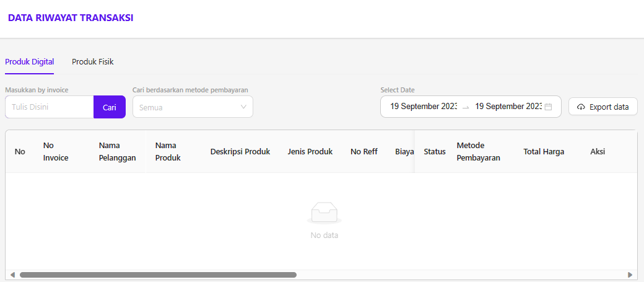Click the scrollbar left arrow

coord(12,275)
